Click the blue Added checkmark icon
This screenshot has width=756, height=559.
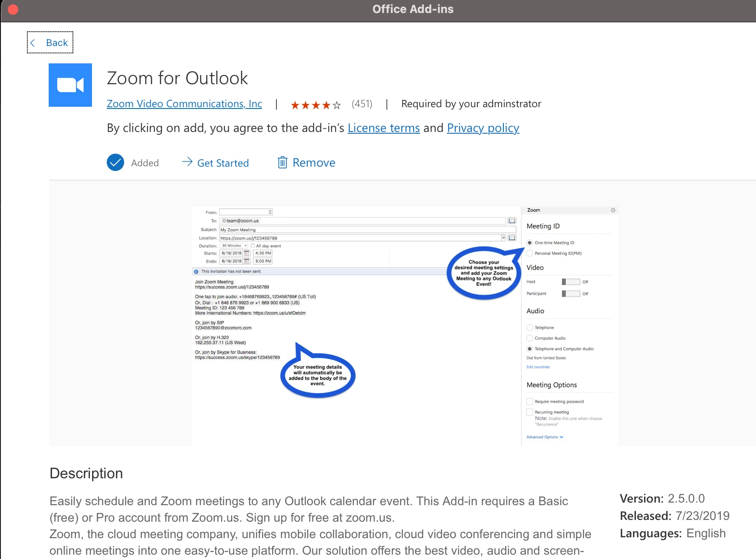(115, 163)
